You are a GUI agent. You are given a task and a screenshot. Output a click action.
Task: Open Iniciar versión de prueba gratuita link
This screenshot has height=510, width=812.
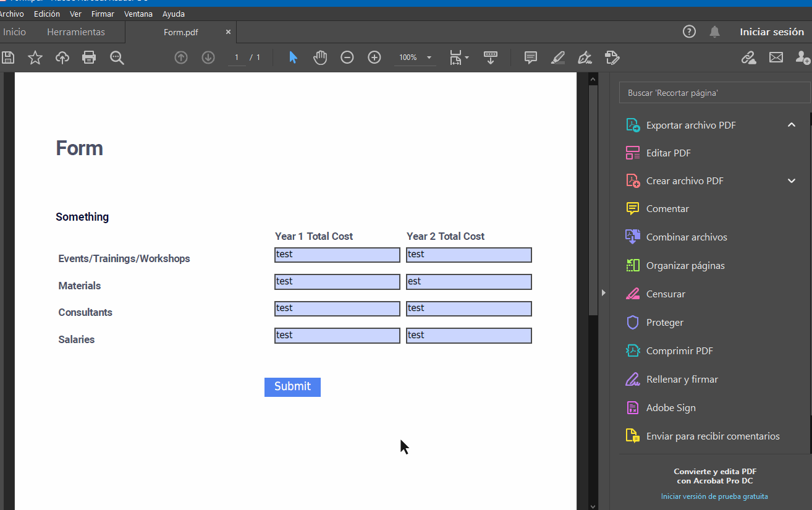[x=714, y=496]
